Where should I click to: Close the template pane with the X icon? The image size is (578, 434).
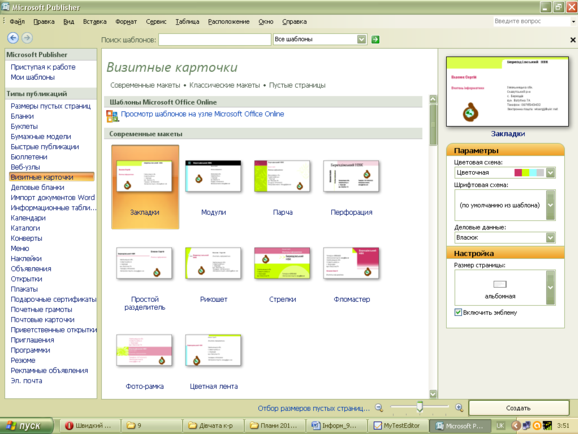pyautogui.click(x=572, y=39)
